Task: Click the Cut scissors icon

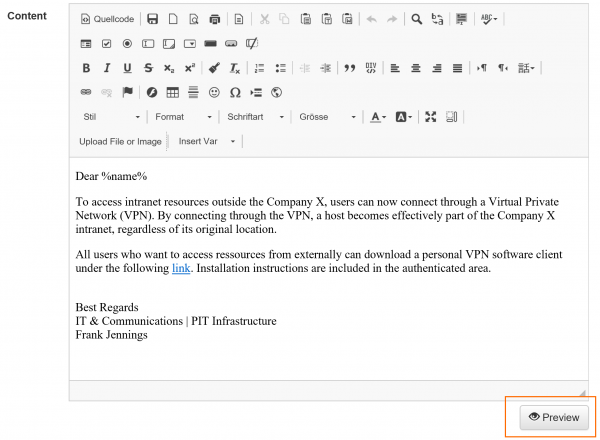Action: tap(264, 19)
